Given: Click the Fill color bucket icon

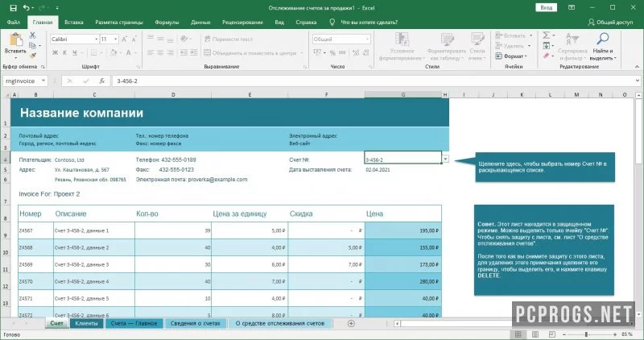Looking at the screenshot, I should pyautogui.click(x=114, y=52).
